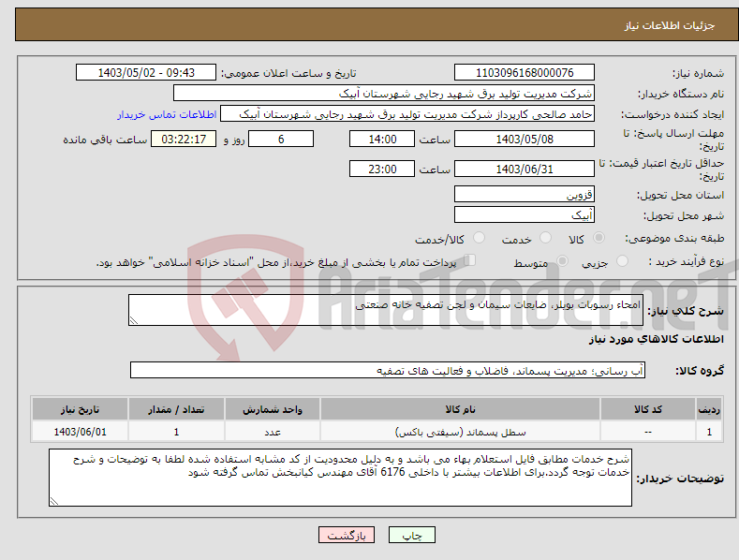Image resolution: width=739 pixels, height=560 pixels.
Task: Click the announcement date and time field
Action: 145,73
